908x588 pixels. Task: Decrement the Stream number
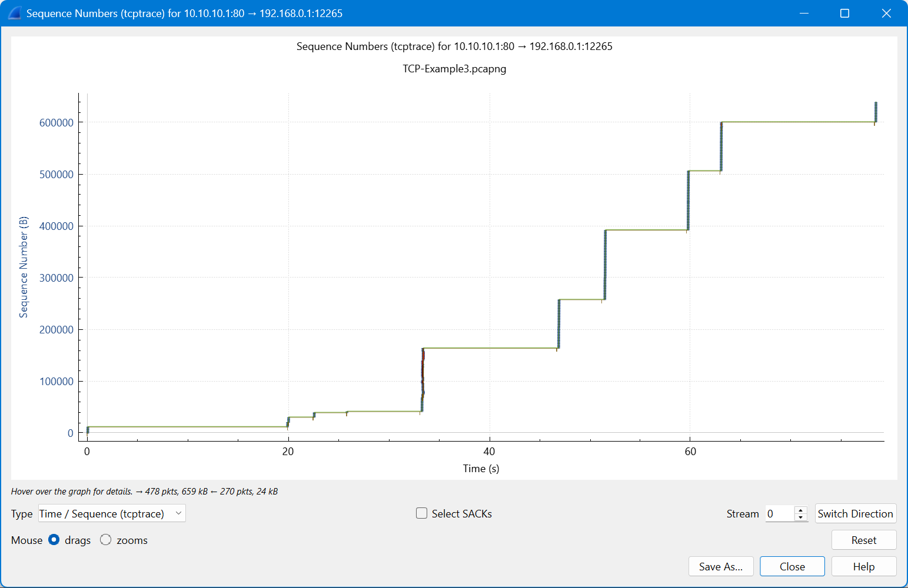pos(800,517)
